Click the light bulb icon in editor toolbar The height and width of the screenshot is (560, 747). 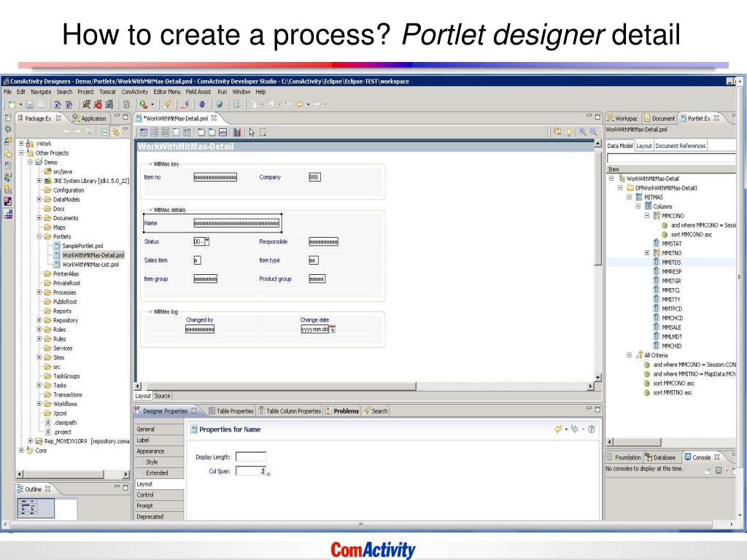pos(568,133)
